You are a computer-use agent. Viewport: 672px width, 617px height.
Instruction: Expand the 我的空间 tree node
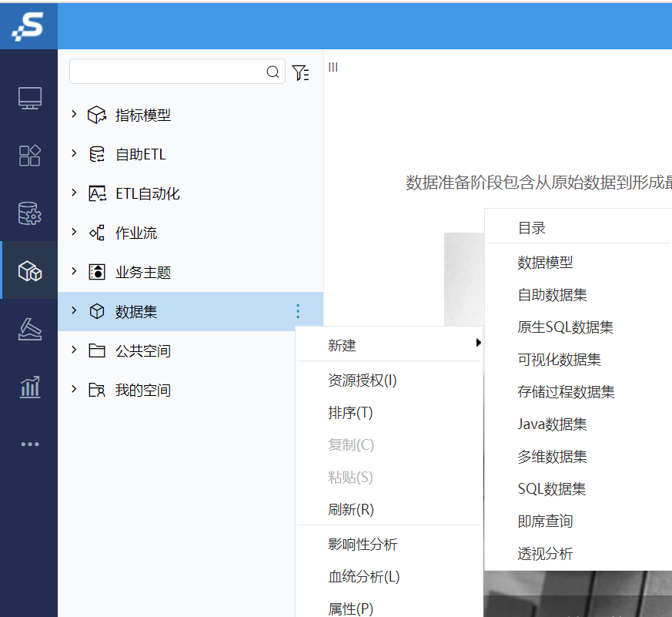[x=74, y=389]
